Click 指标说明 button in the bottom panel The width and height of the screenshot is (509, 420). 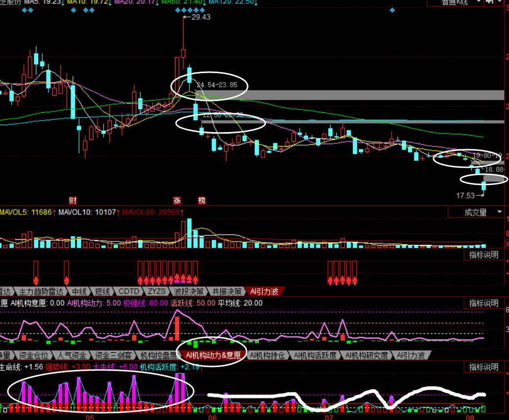484,367
